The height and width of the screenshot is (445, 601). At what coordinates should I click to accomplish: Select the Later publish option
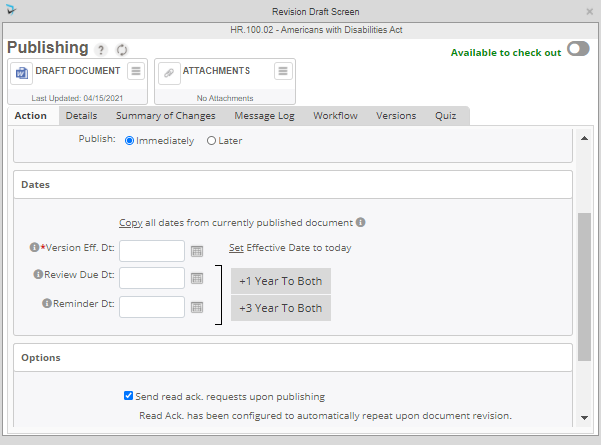point(211,141)
